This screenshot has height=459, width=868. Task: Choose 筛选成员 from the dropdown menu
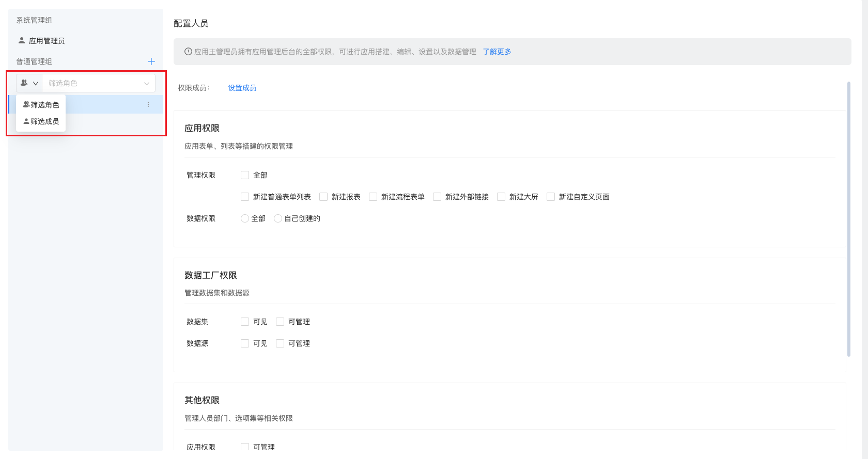[41, 121]
